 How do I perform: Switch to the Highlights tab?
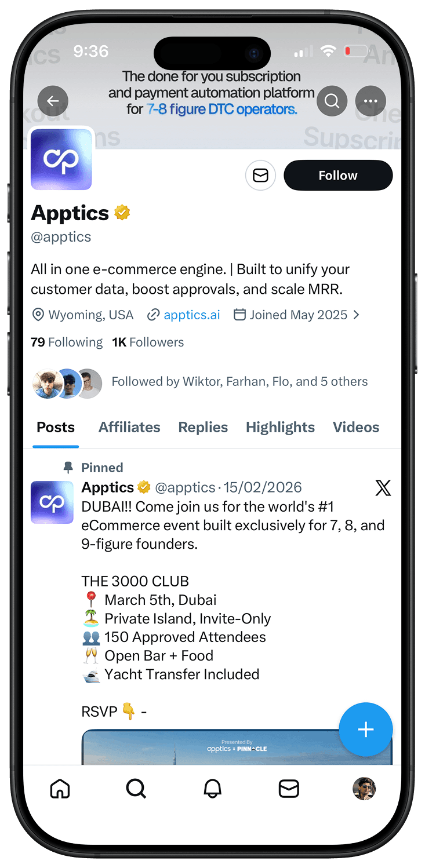(x=280, y=427)
